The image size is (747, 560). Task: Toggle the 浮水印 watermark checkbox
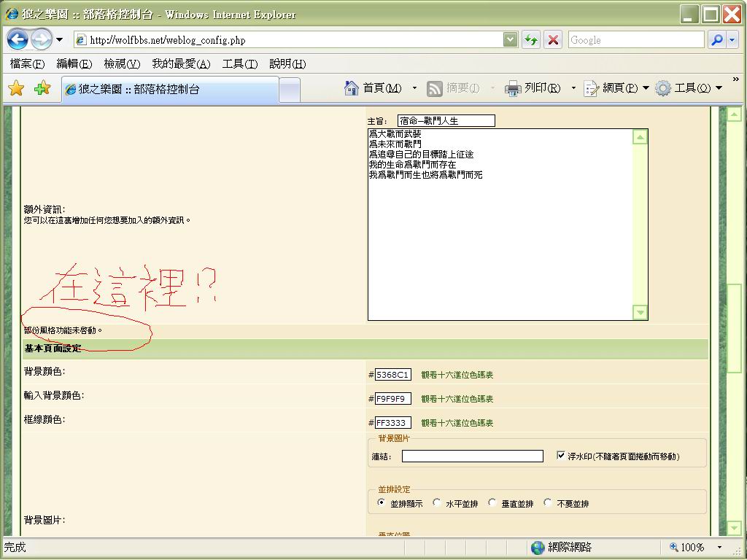[560, 456]
